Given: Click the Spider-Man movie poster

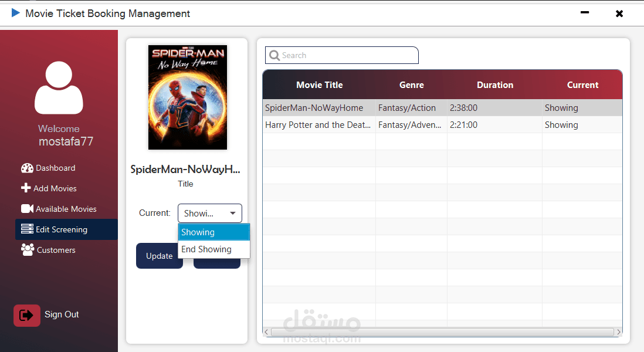Looking at the screenshot, I should point(188,97).
